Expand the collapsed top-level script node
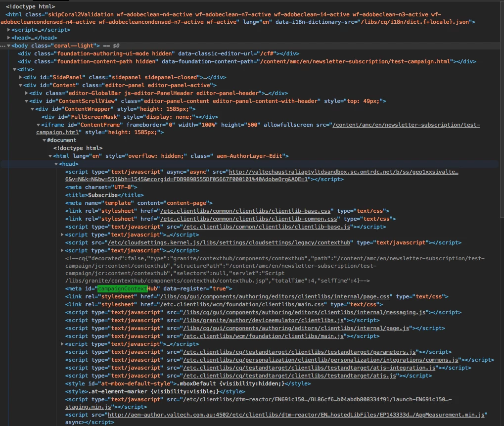This screenshot has height=426, width=504. pyautogui.click(x=9, y=30)
